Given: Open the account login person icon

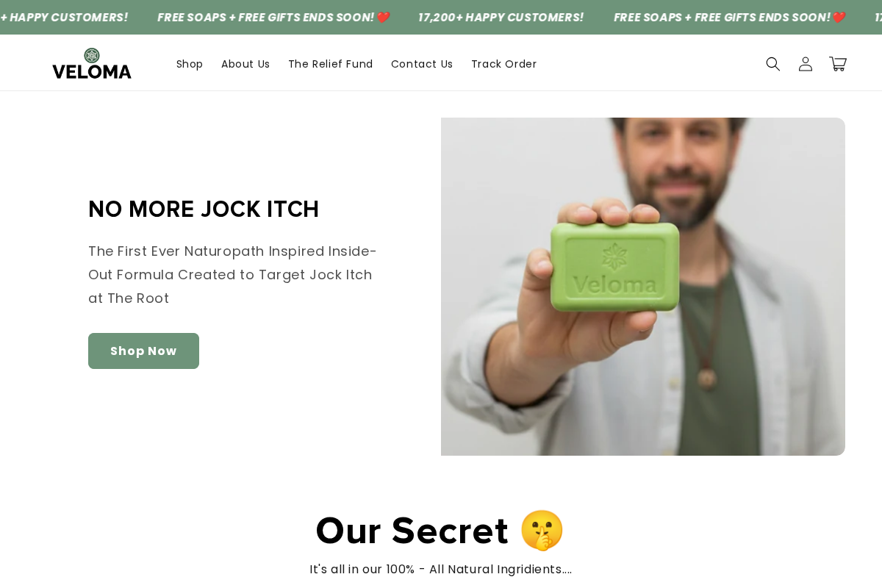Looking at the screenshot, I should [x=806, y=64].
